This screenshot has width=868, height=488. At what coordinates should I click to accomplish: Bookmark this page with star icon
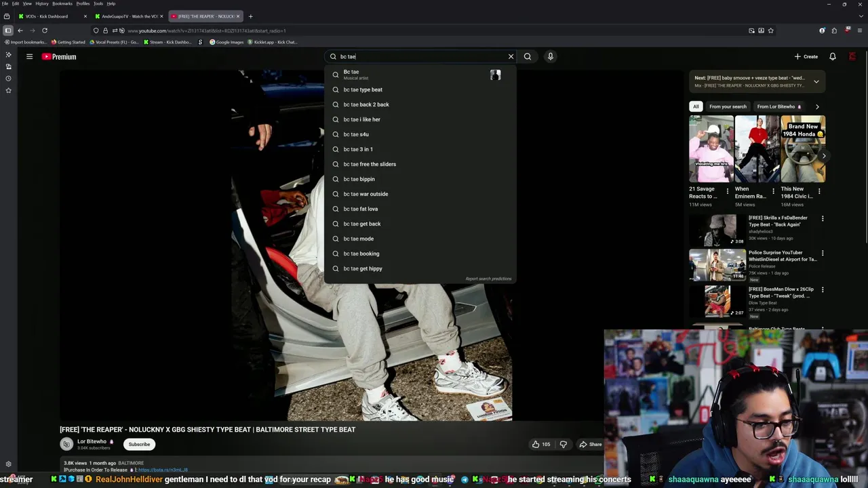click(771, 30)
